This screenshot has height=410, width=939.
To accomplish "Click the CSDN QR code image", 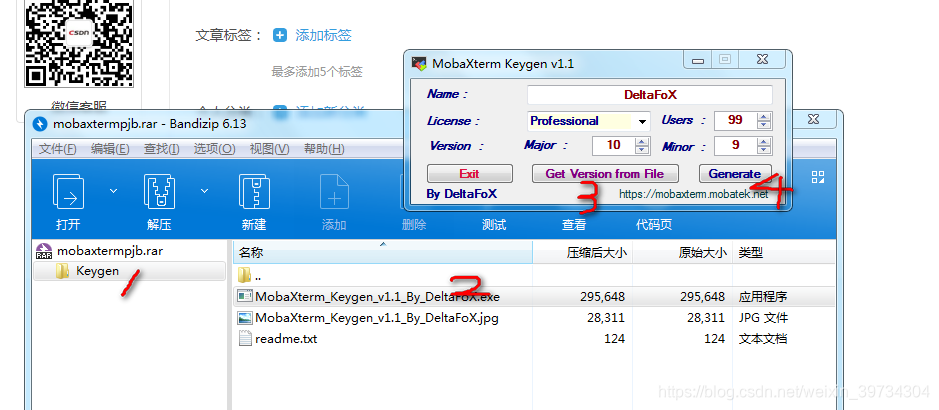I will click(x=78, y=43).
